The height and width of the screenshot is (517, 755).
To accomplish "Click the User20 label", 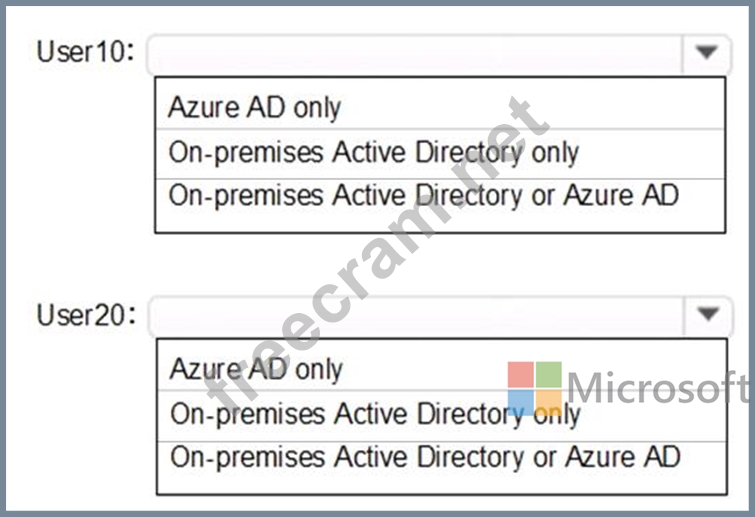I will tap(87, 315).
